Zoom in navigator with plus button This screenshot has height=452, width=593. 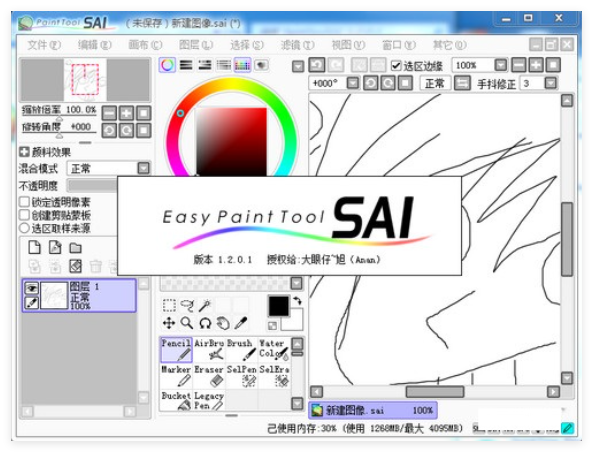coord(126,113)
